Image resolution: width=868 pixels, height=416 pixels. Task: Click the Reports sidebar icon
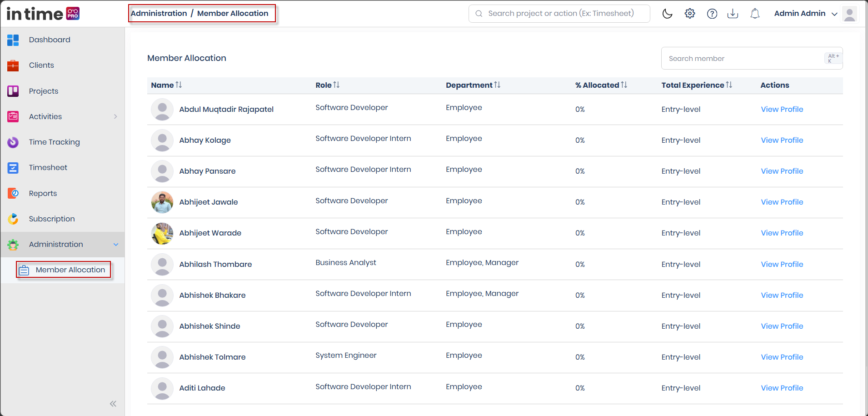(13, 193)
